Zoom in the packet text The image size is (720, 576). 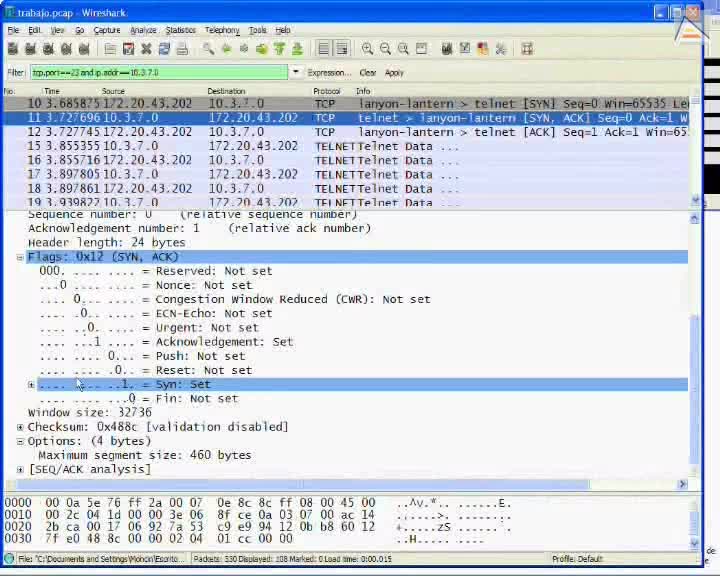point(367,49)
